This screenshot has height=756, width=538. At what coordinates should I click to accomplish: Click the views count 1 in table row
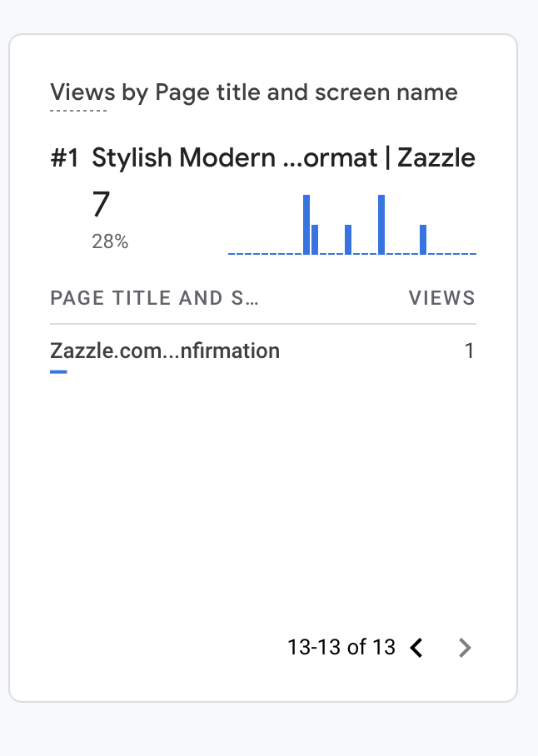pyautogui.click(x=470, y=351)
